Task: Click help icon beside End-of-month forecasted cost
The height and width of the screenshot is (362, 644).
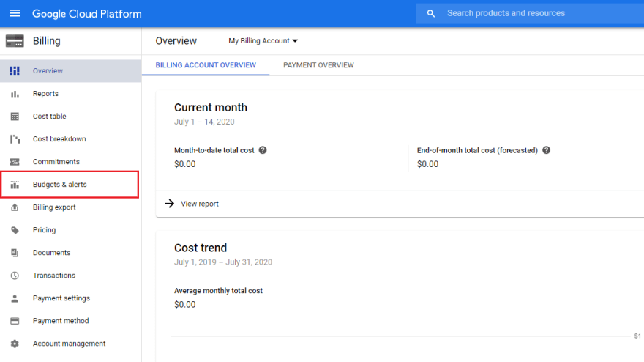Action: 546,150
